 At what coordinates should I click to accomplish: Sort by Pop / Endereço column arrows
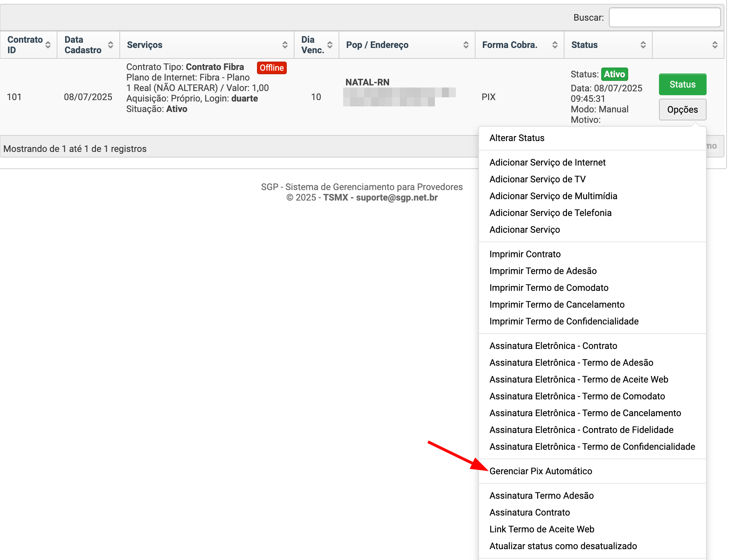(466, 45)
